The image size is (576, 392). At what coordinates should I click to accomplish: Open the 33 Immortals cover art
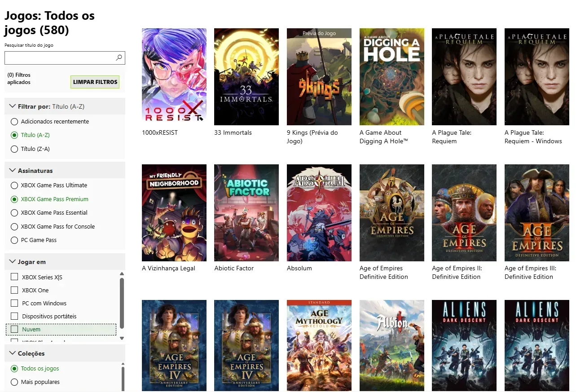(x=246, y=77)
